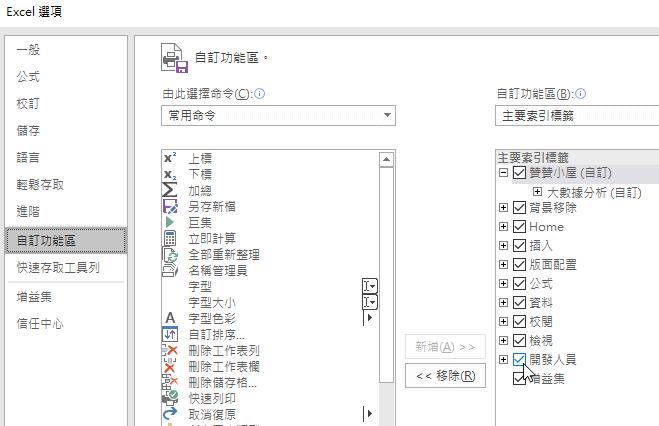This screenshot has width=659, height=426.
Task: Click the submenu arrow beside 字型色彩
Action: click(369, 318)
